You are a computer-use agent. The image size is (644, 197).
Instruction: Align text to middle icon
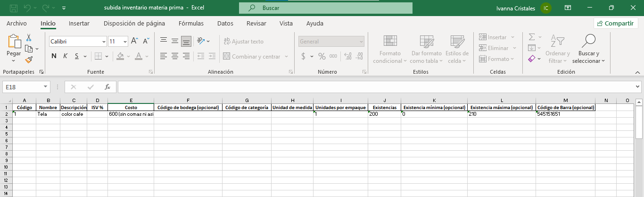(175, 41)
